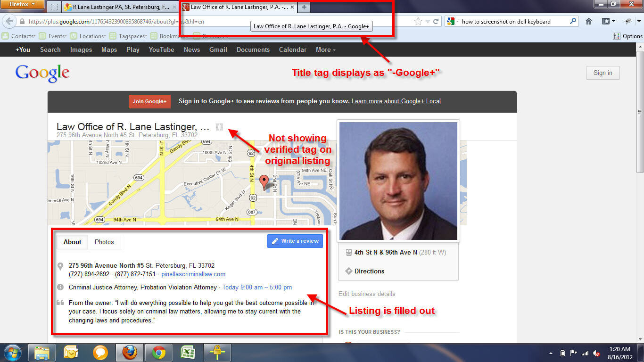Open the Windows Start button
This screenshot has width=644, height=362.
coord(13,353)
